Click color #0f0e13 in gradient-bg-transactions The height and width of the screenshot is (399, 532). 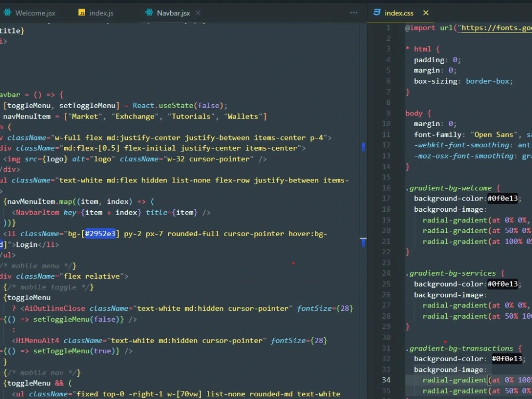(507, 359)
